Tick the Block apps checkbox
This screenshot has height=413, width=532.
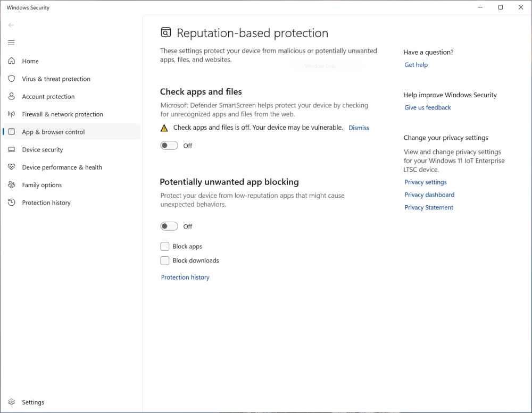tap(165, 247)
